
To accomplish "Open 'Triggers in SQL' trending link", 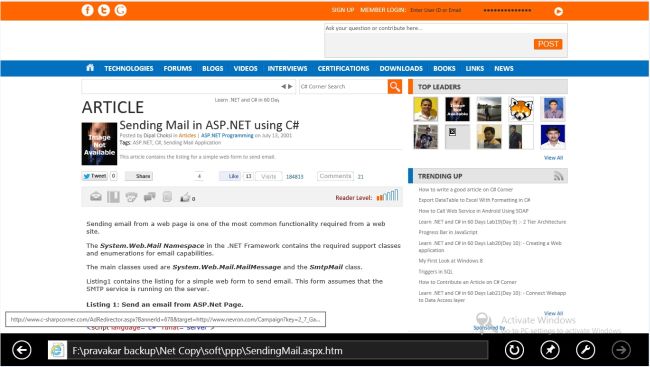I will pyautogui.click(x=435, y=272).
